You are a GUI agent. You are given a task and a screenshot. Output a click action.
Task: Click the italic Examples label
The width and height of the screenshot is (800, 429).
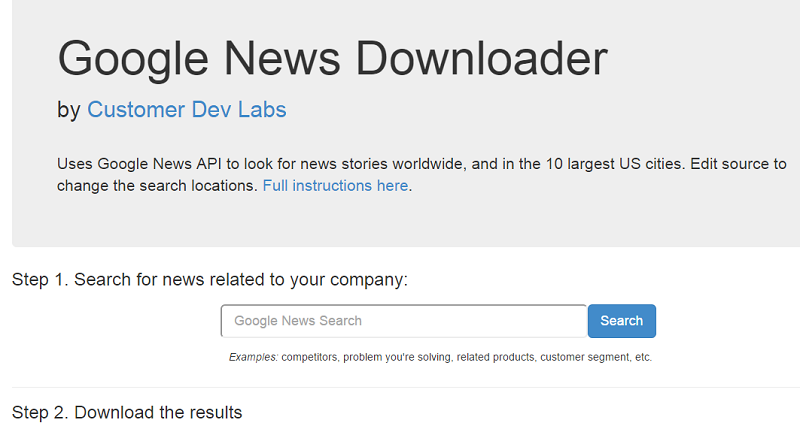pyautogui.click(x=253, y=357)
